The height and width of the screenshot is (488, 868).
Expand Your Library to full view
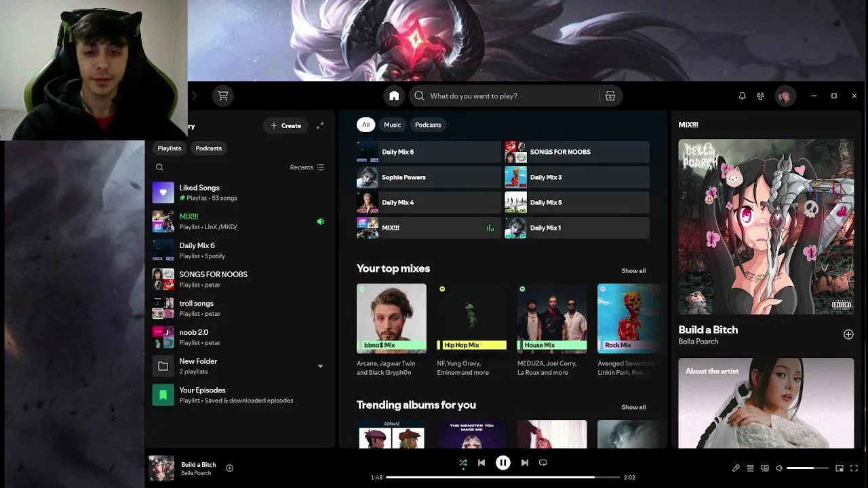pos(320,125)
